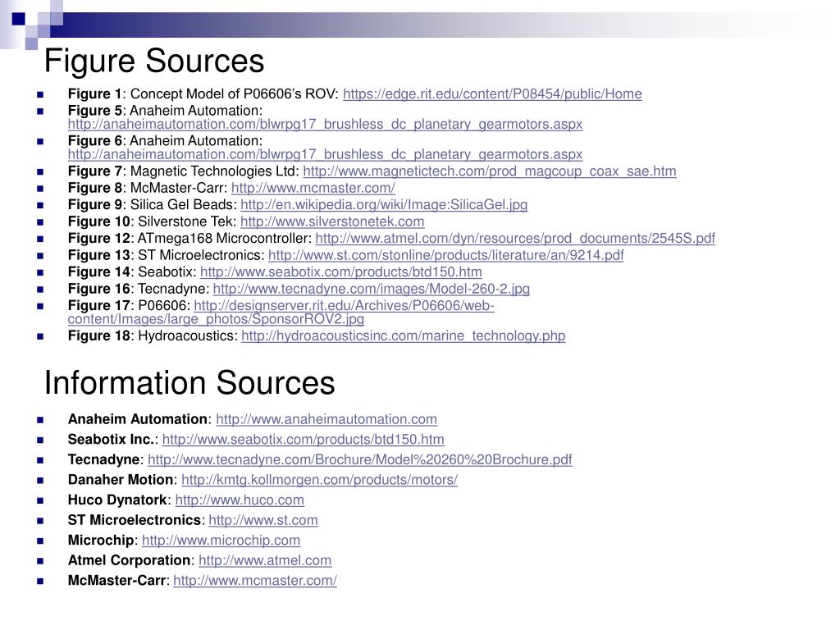The height and width of the screenshot is (630, 840).
Task: Follow the magnetictech.com magcoup coax link
Action: 490,171
